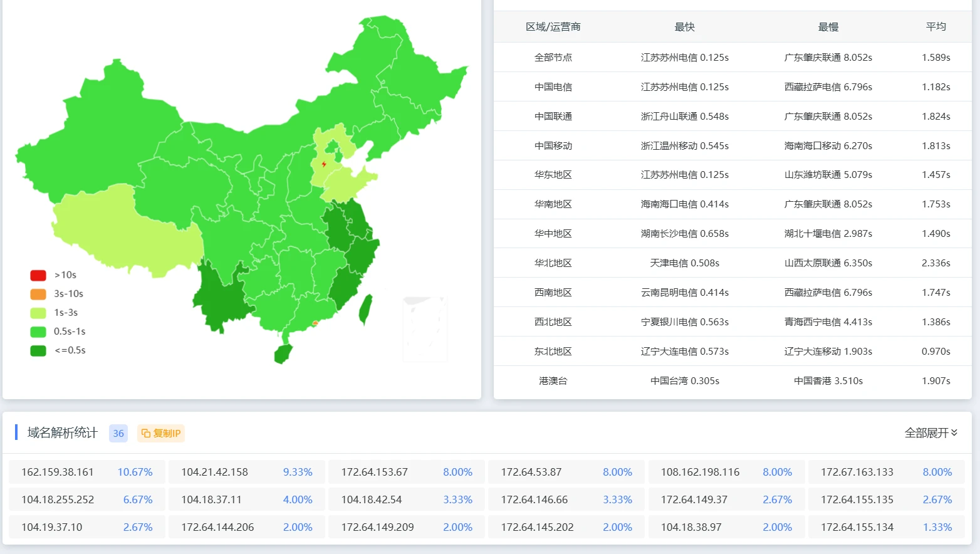Select IP 104.18.37.11 entry
The width and height of the screenshot is (980, 554).
pyautogui.click(x=247, y=499)
